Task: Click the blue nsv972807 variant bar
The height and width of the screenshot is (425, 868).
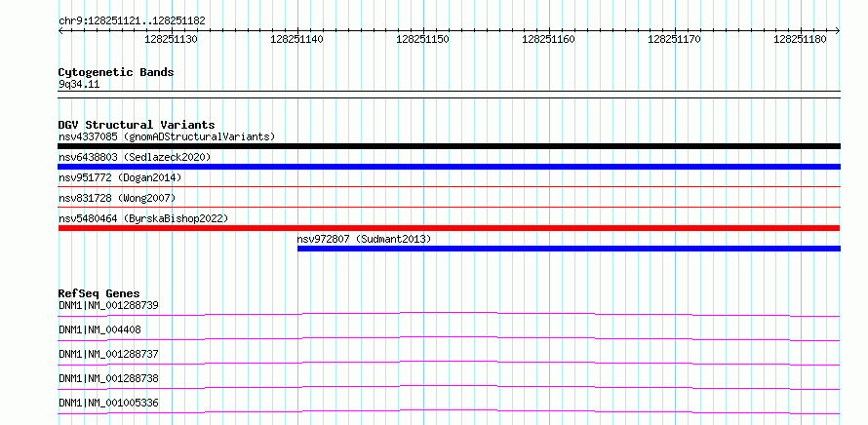Action: point(569,249)
